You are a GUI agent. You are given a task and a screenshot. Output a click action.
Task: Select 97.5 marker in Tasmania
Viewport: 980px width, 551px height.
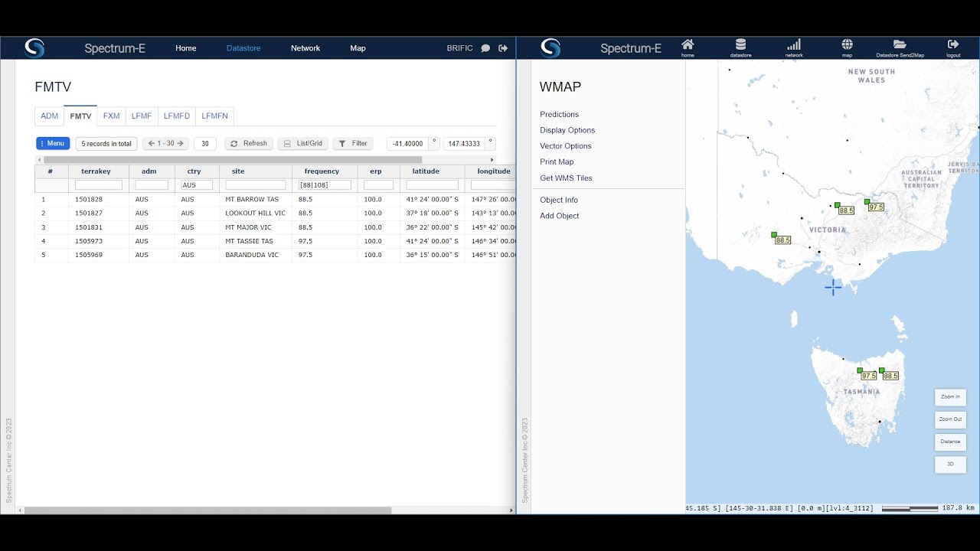[x=860, y=370]
